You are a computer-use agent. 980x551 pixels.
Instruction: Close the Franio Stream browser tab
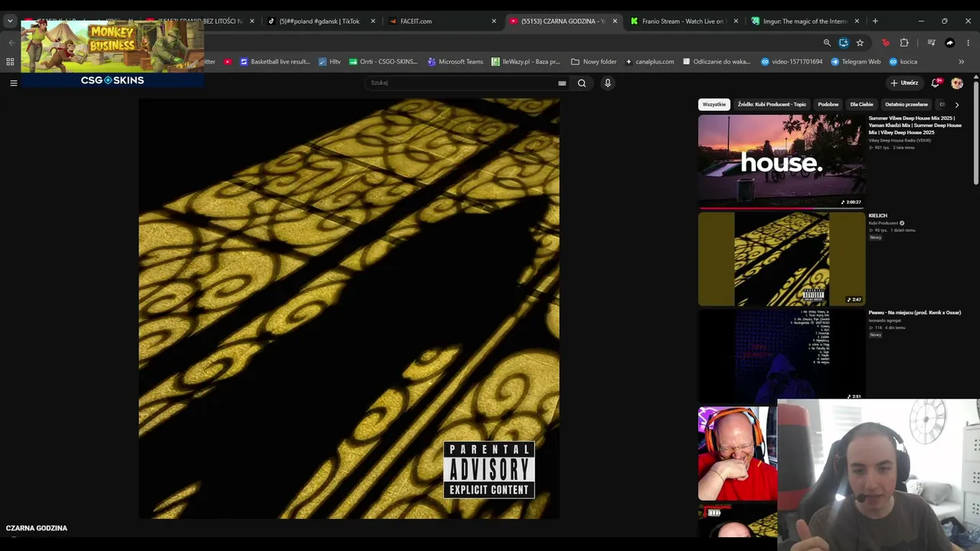[736, 21]
